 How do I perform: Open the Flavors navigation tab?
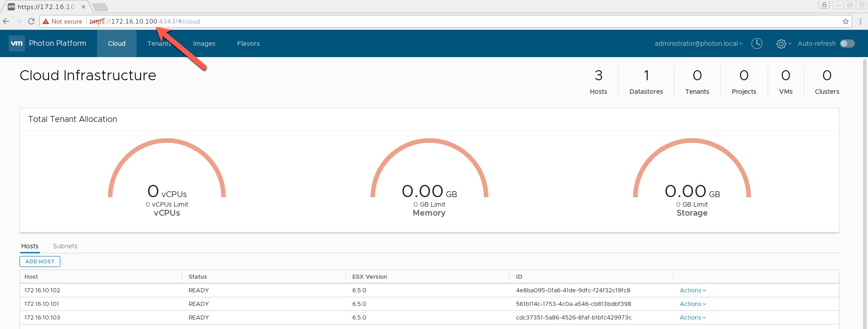point(249,44)
